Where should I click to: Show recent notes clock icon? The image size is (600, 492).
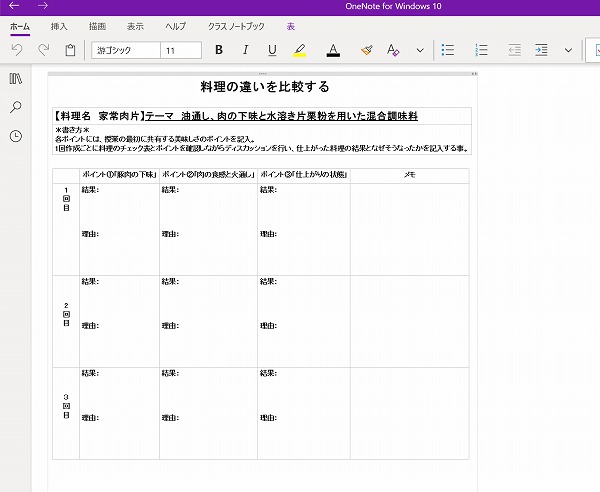point(16,136)
